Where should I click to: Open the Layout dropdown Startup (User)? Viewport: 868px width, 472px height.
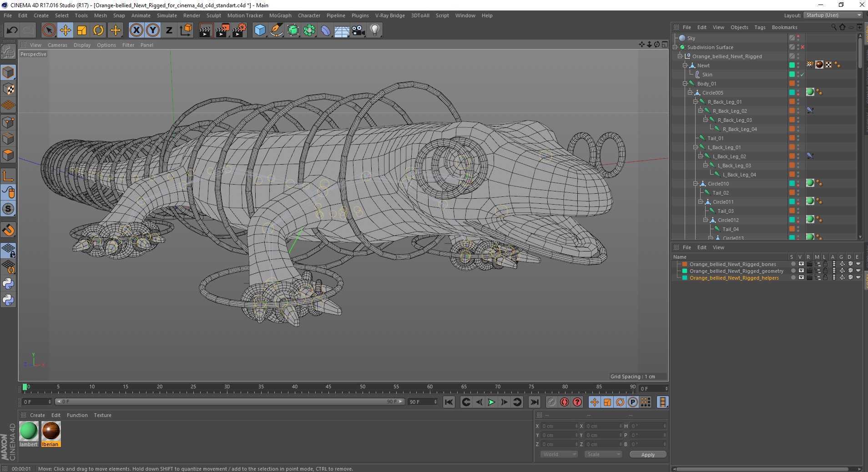833,15
